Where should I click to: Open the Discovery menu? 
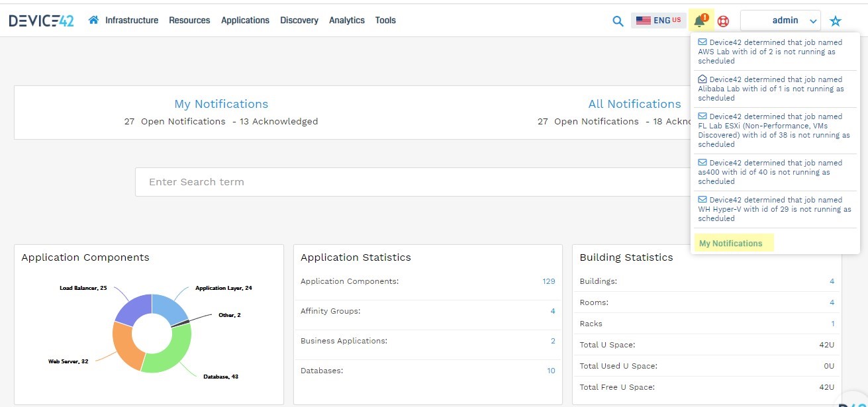[299, 21]
